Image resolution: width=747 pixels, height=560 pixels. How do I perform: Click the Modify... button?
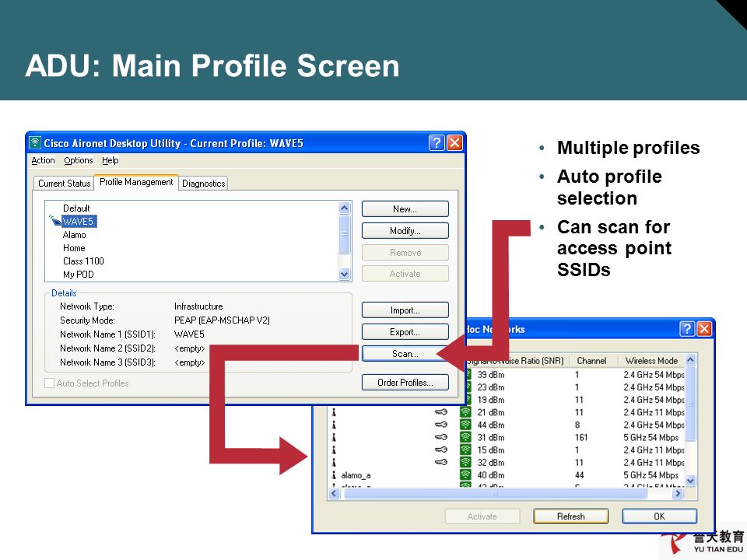click(x=405, y=231)
